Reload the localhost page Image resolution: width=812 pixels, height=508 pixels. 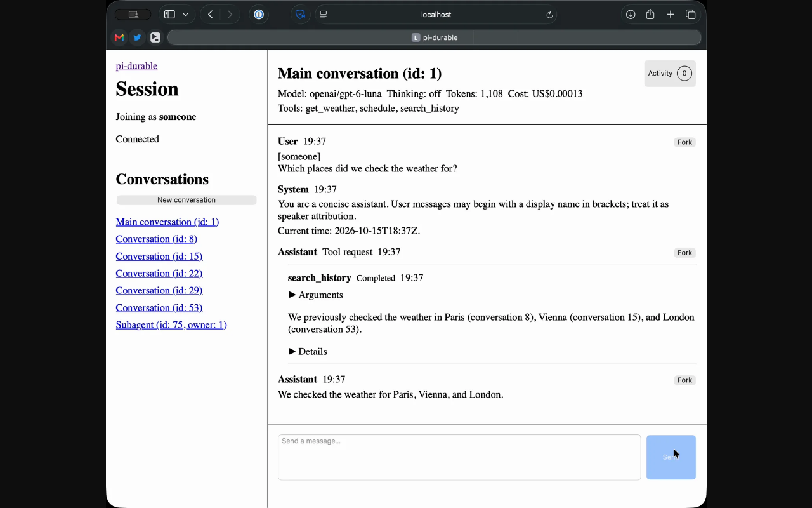[x=549, y=15]
